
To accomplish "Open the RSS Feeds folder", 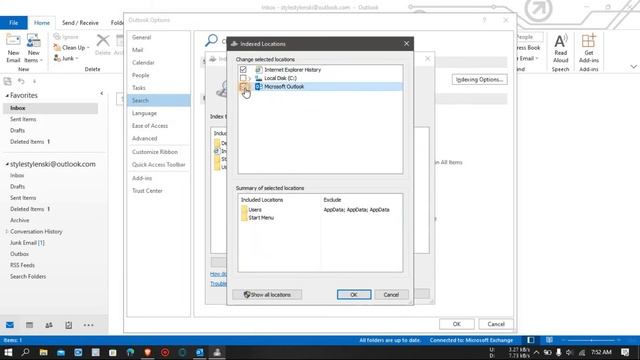I will (x=22, y=265).
